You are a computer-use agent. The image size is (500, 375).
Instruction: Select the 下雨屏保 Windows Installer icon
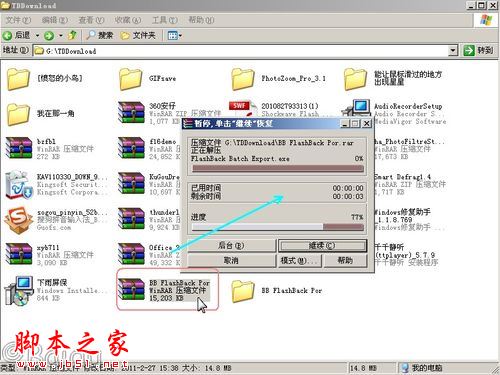[19, 291]
